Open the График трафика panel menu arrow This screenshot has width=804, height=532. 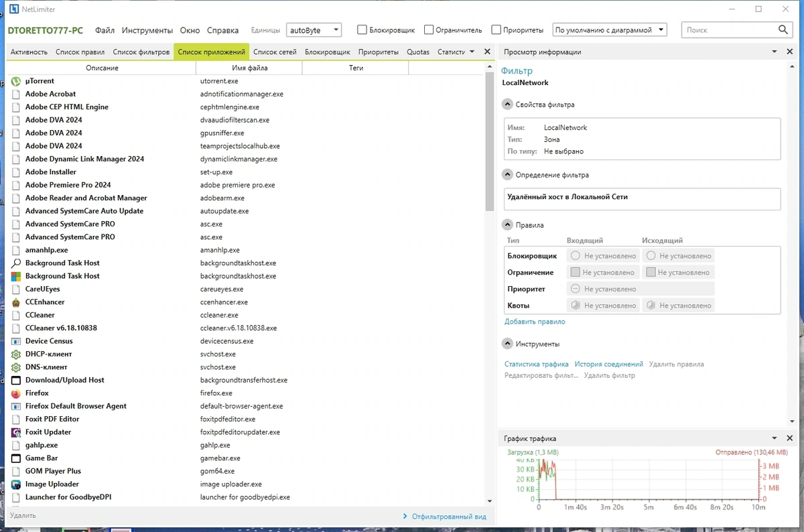point(775,438)
